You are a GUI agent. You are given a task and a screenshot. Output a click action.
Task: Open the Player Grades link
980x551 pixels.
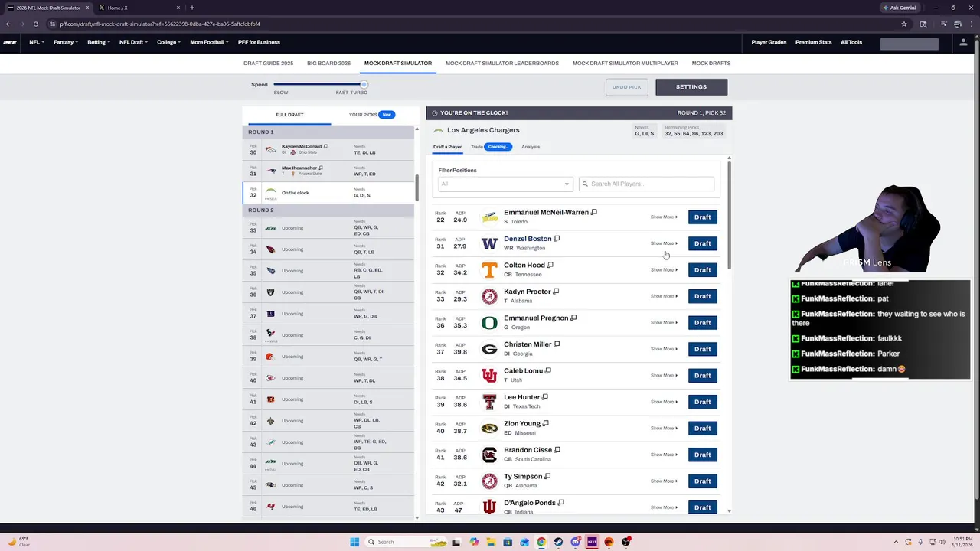coord(769,42)
